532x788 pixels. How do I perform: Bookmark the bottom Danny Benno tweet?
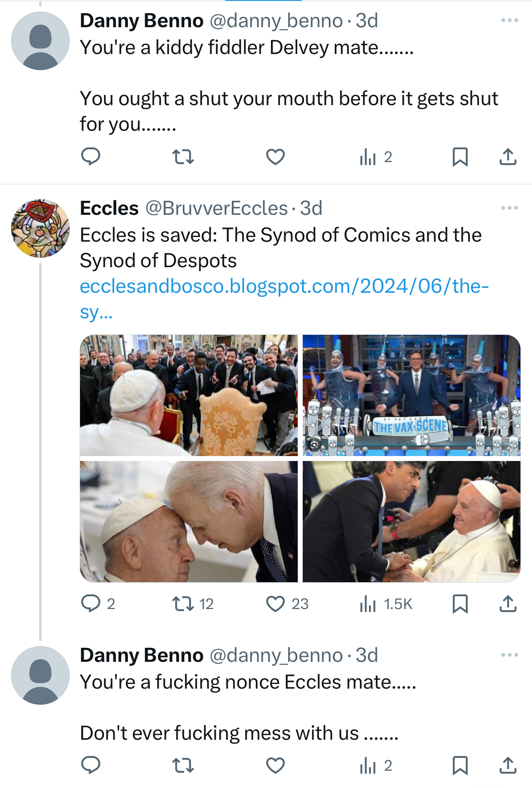[x=460, y=765]
